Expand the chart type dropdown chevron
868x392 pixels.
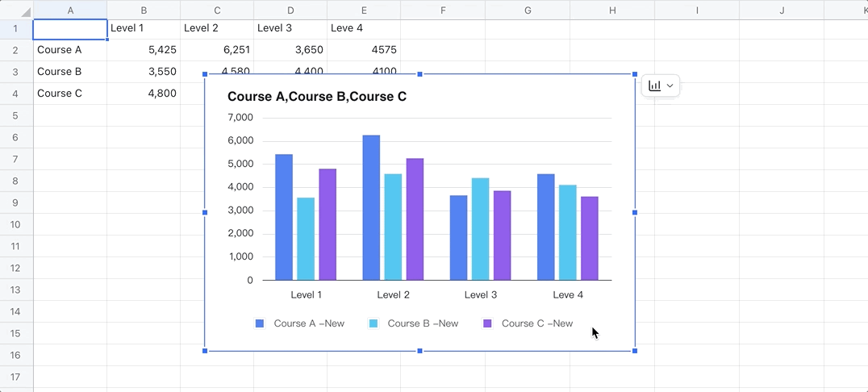(670, 85)
